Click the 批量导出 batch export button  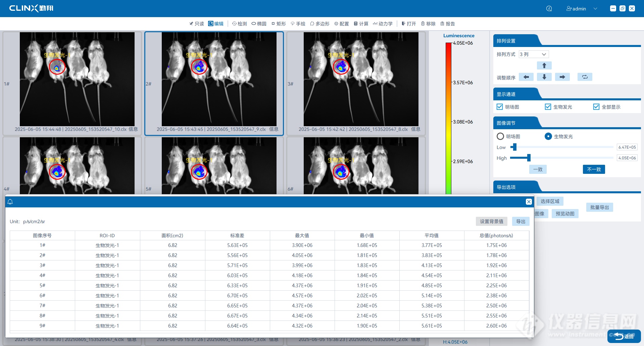coord(599,207)
